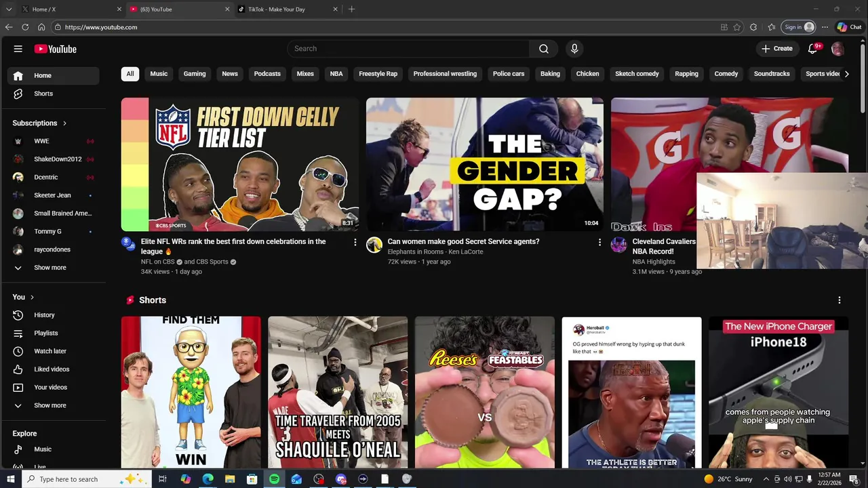Go to the browser home page icon
This screenshot has width=868, height=488.
pyautogui.click(x=41, y=27)
